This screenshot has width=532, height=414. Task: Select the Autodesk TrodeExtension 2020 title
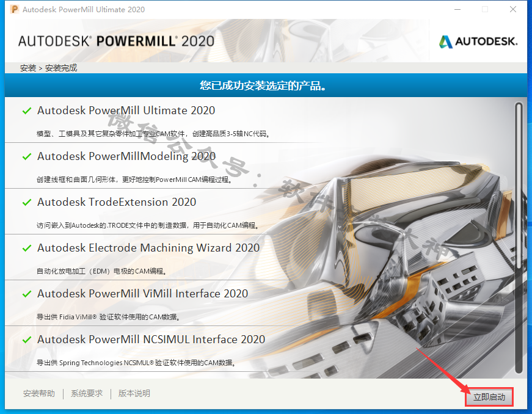pos(117,202)
